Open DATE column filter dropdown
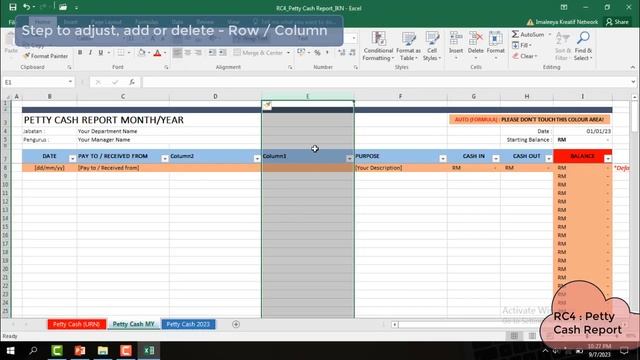The height and width of the screenshot is (360, 640). 72,158
